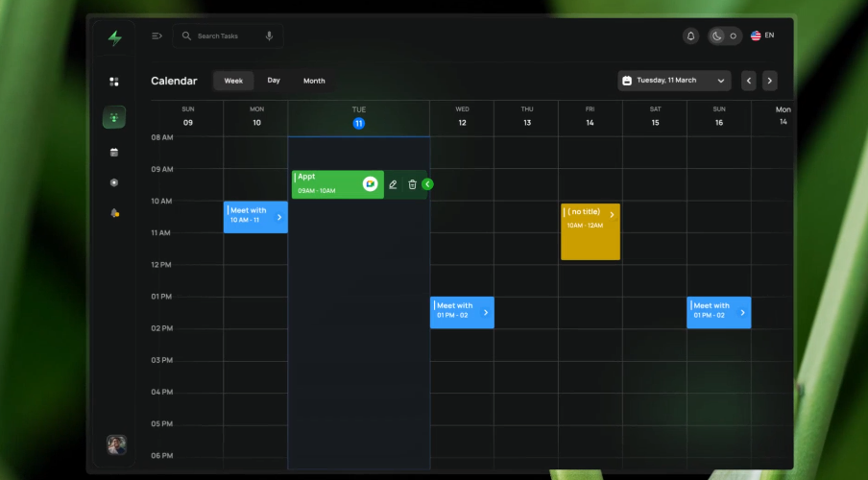Click the US flag language icon
Viewport: 868px width, 480px height.
click(x=756, y=36)
